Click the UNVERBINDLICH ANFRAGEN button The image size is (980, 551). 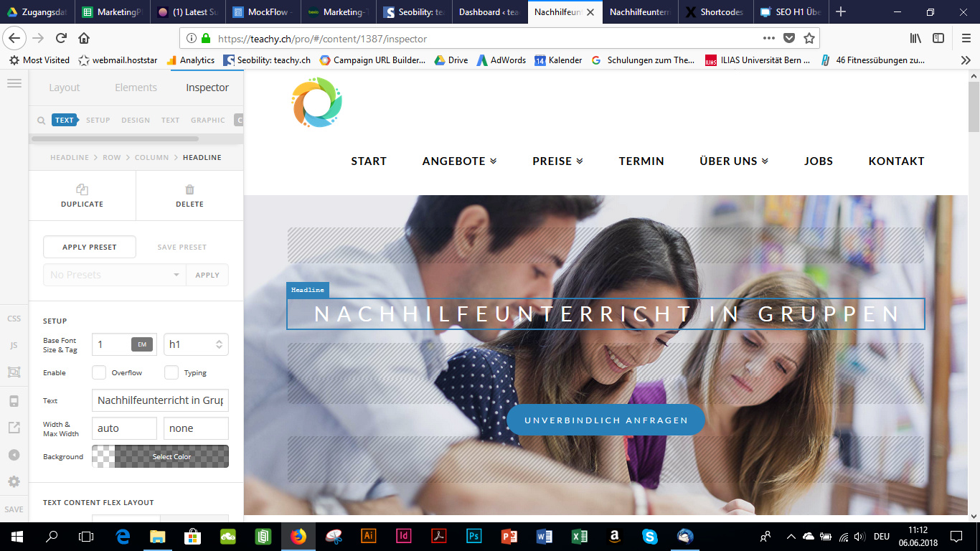606,420
